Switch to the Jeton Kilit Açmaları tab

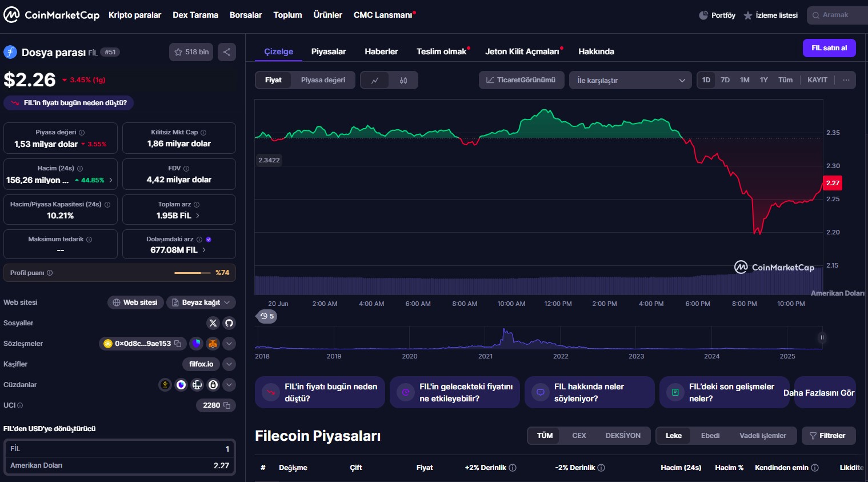tap(522, 51)
